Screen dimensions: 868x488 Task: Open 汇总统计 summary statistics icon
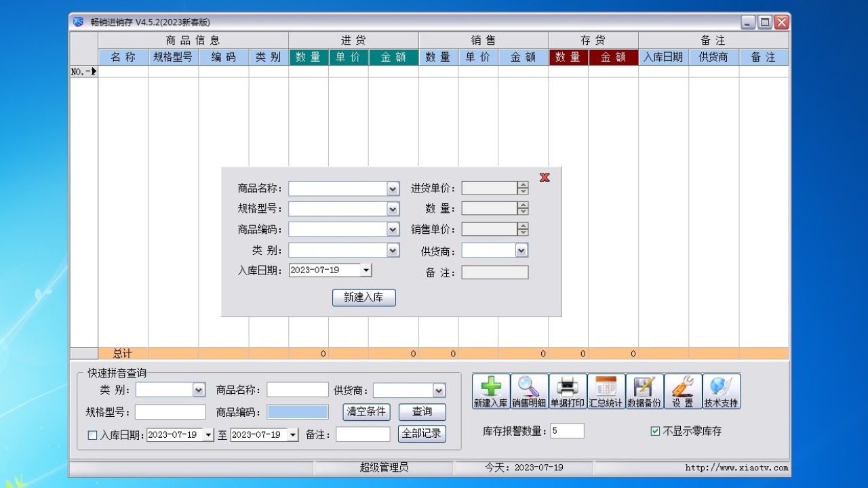click(606, 390)
